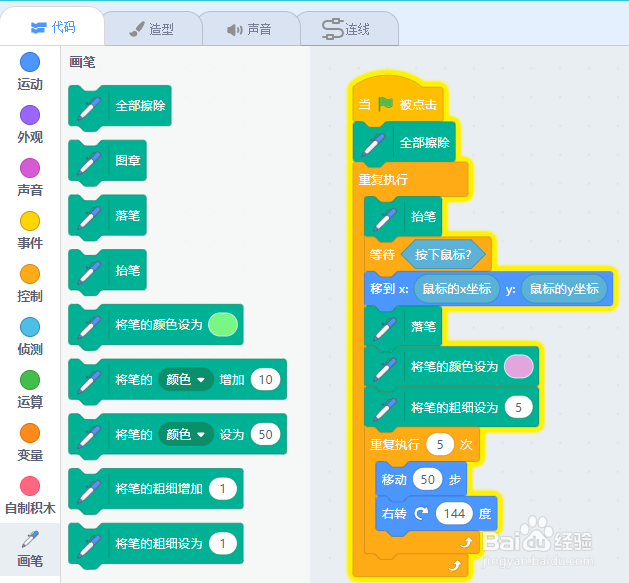Viewport: 629px width, 583px height.
Task: Click the 按下鼠标? condition in the wait block
Action: (443, 254)
